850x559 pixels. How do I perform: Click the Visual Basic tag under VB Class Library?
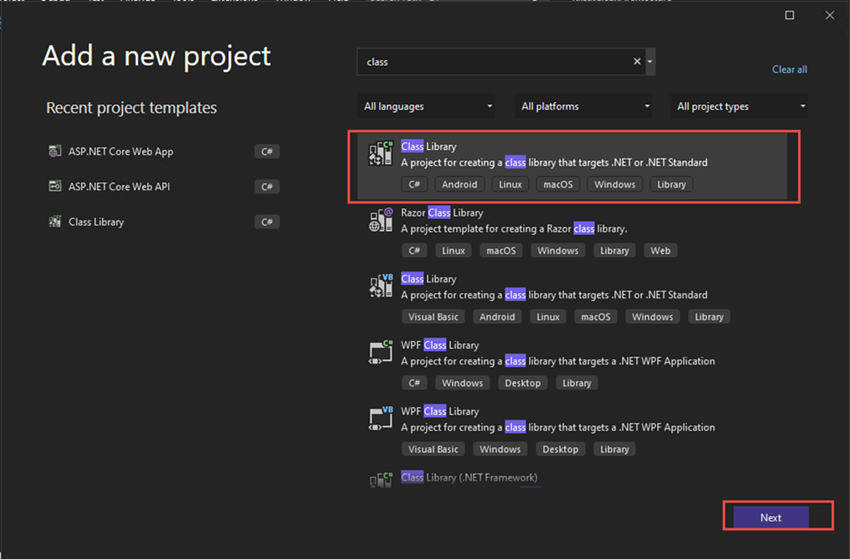point(433,317)
